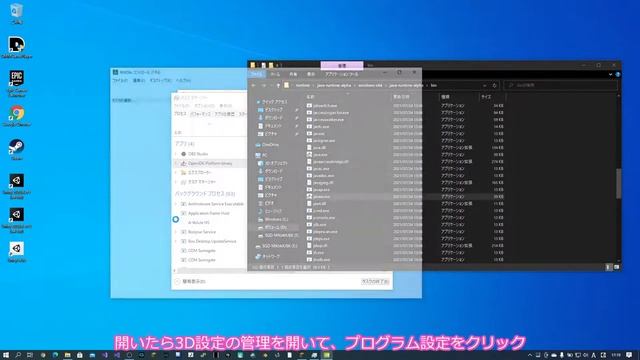Open address bar history dropdown arrow

[x=484, y=85]
